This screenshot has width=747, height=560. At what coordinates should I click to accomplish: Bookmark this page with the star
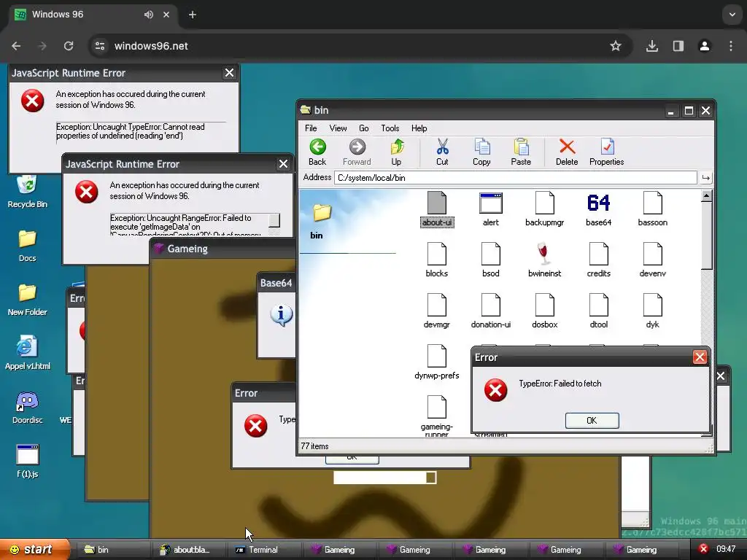[x=616, y=46]
